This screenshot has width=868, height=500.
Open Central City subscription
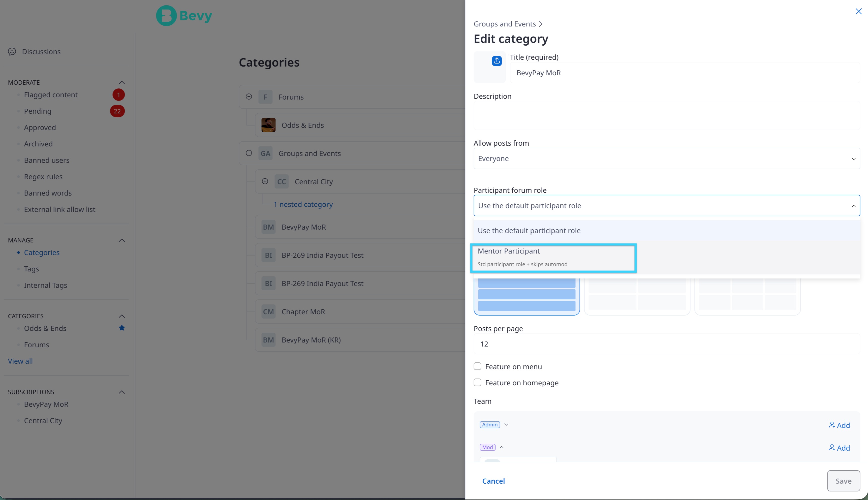pos(43,421)
